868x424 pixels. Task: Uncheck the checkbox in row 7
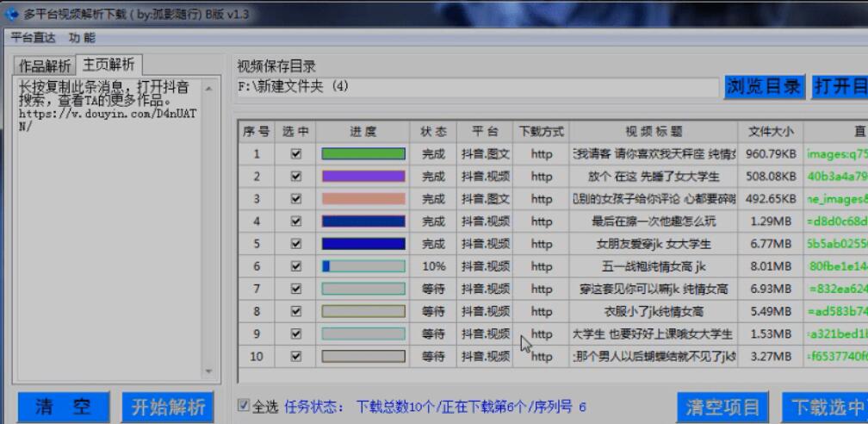tap(296, 289)
